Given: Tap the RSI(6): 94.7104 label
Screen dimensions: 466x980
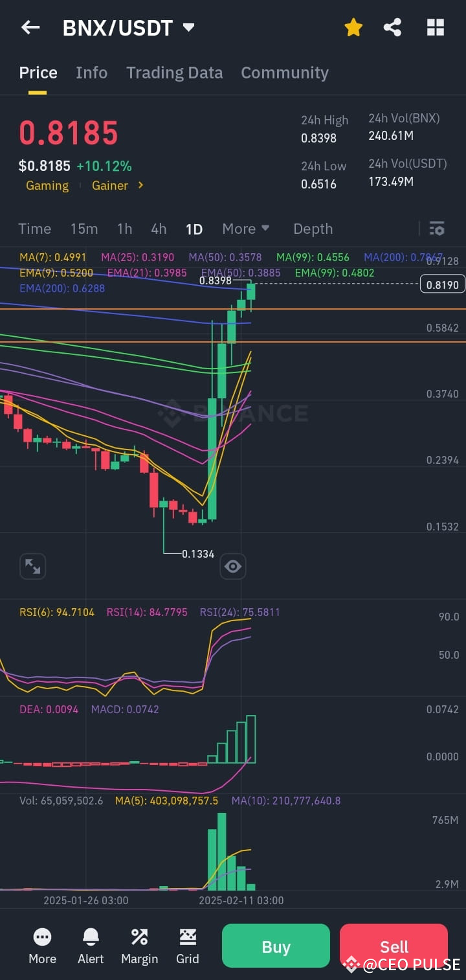Looking at the screenshot, I should [57, 612].
